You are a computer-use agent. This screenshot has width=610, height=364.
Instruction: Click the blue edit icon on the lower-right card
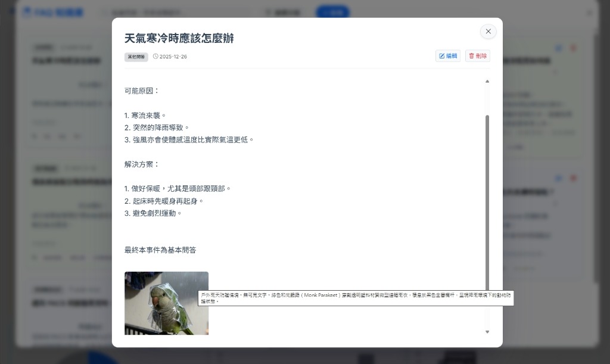559,178
